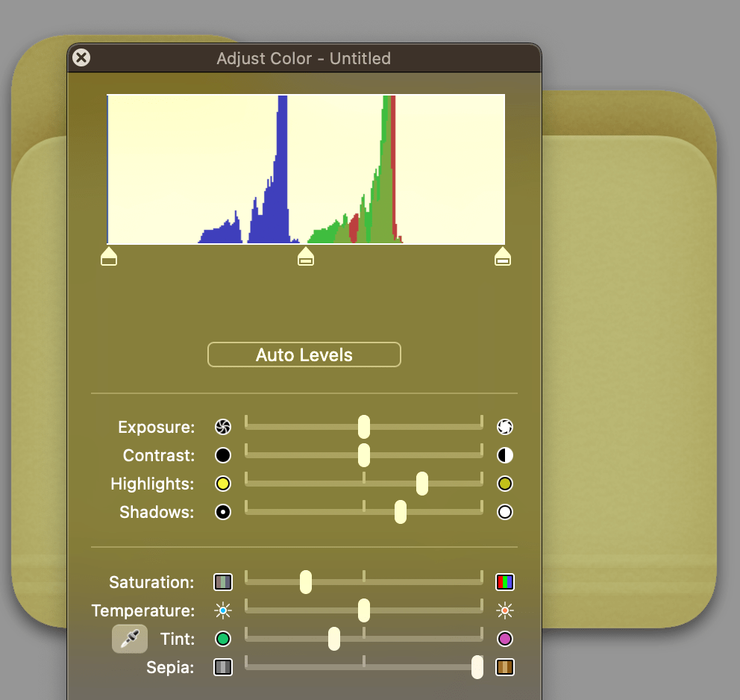
Task: Click the Tint slider thumb
Action: point(334,639)
